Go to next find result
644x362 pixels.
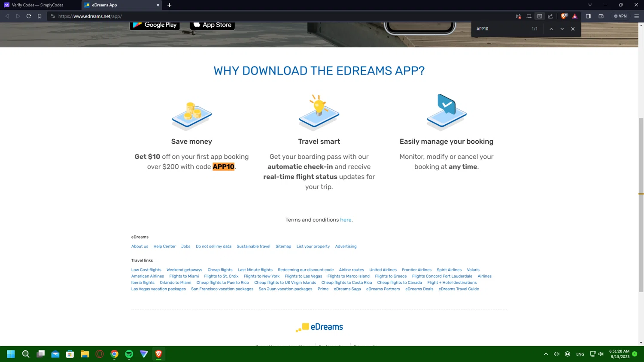pos(562,29)
